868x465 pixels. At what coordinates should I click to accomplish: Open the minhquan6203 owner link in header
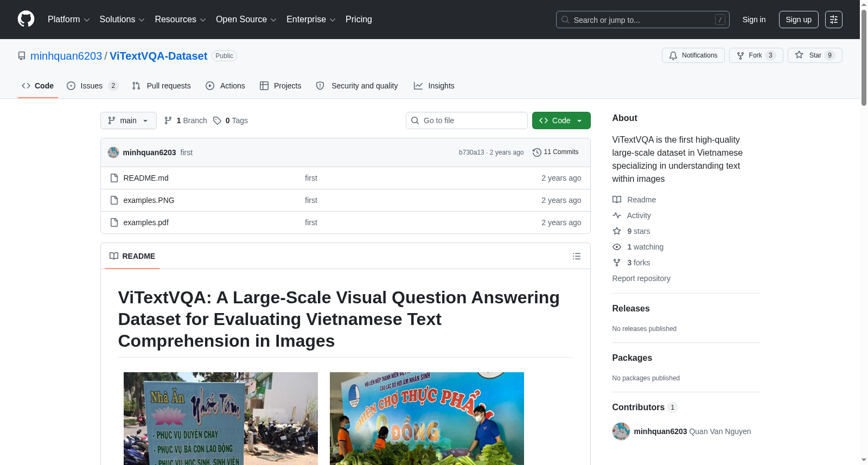pyautogui.click(x=66, y=56)
